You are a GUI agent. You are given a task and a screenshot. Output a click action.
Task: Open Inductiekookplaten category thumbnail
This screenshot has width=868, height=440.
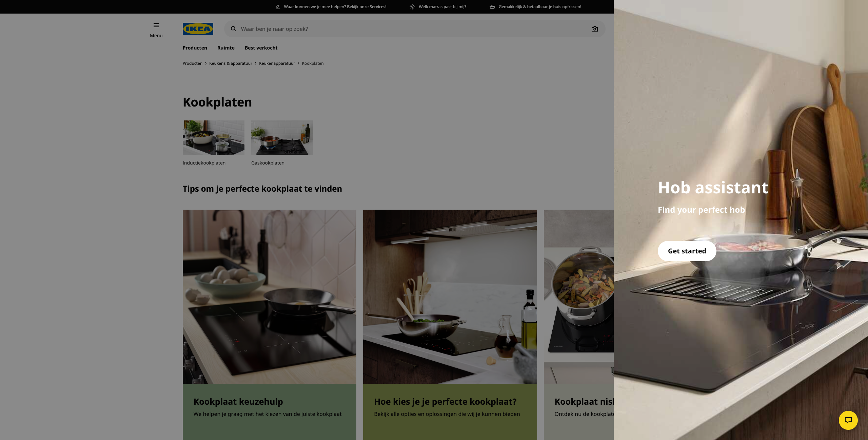(214, 138)
